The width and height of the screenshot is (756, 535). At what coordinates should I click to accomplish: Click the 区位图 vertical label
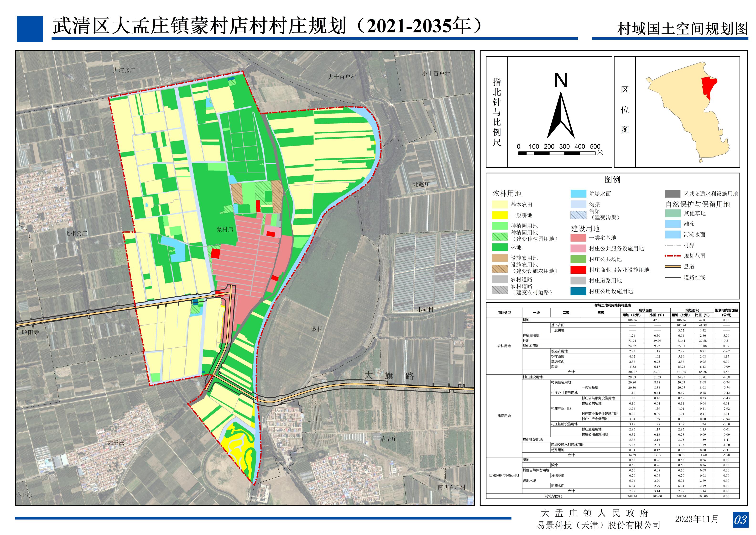pyautogui.click(x=625, y=110)
